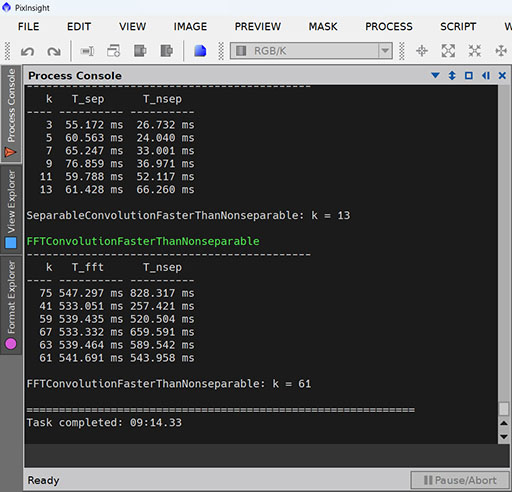Click the Process Console tab arrow icon

(10, 153)
